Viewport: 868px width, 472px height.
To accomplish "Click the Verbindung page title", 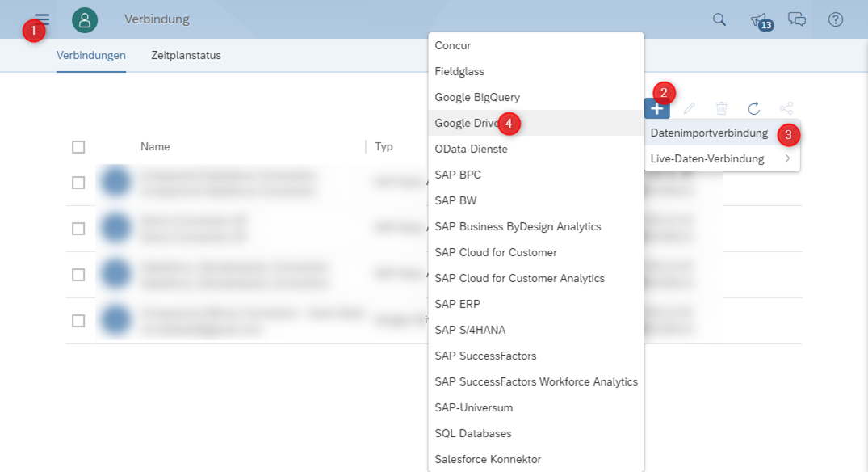I will click(x=157, y=19).
